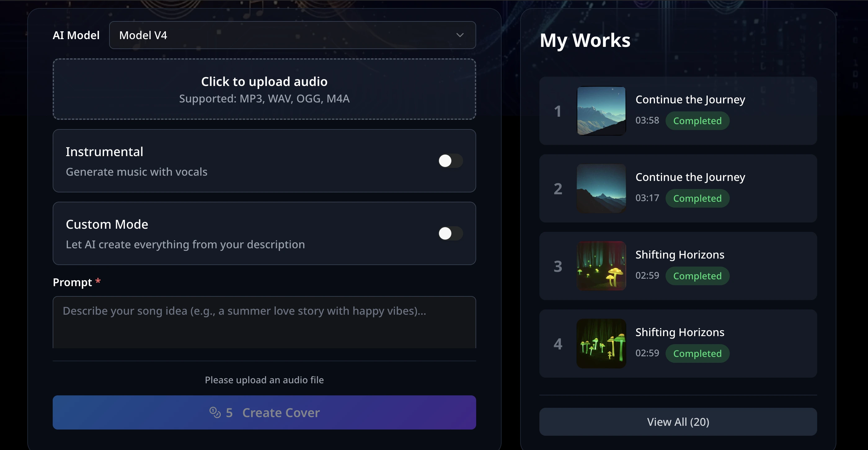Open 'Continue the Journey' titled track 1
This screenshot has width=868, height=450.
pos(690,99)
